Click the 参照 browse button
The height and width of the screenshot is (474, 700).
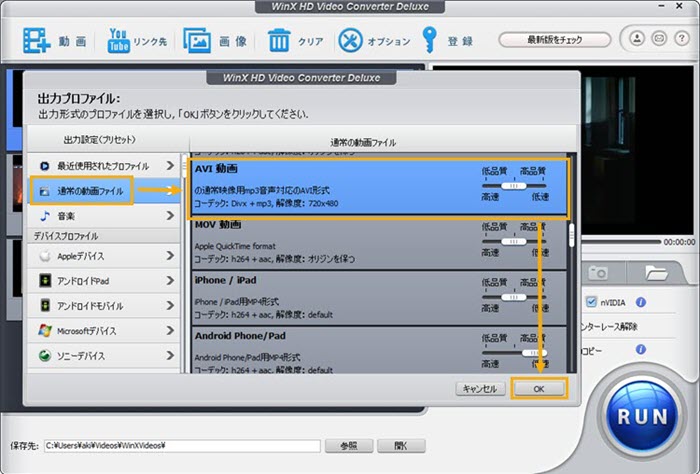(x=349, y=445)
